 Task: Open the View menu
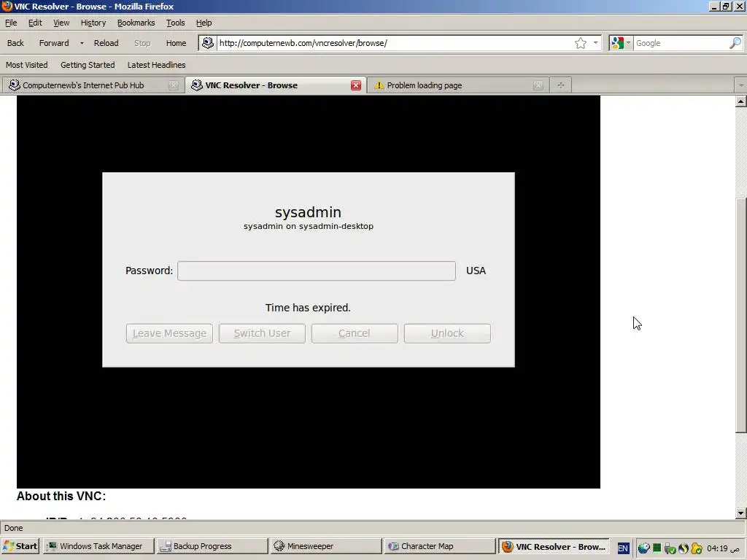[x=61, y=23]
